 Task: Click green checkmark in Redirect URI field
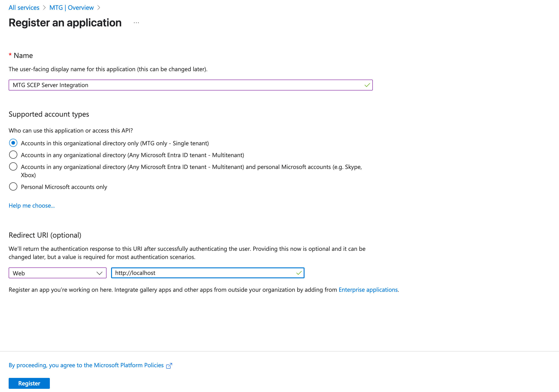tap(299, 273)
